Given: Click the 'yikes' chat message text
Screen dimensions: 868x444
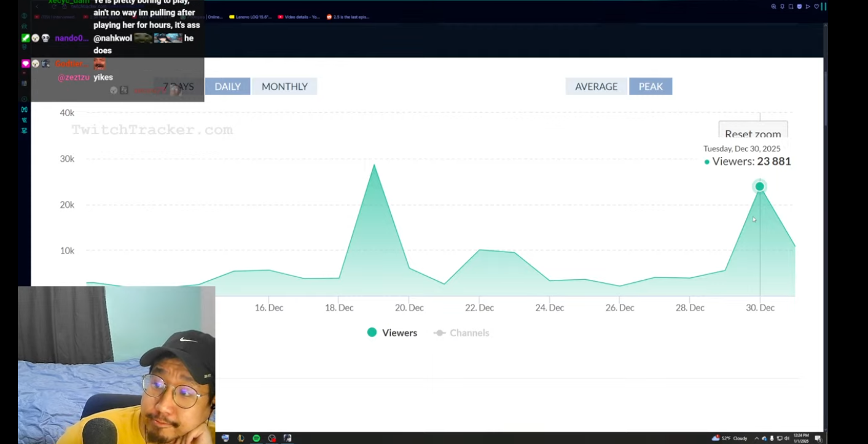Looking at the screenshot, I should 103,77.
